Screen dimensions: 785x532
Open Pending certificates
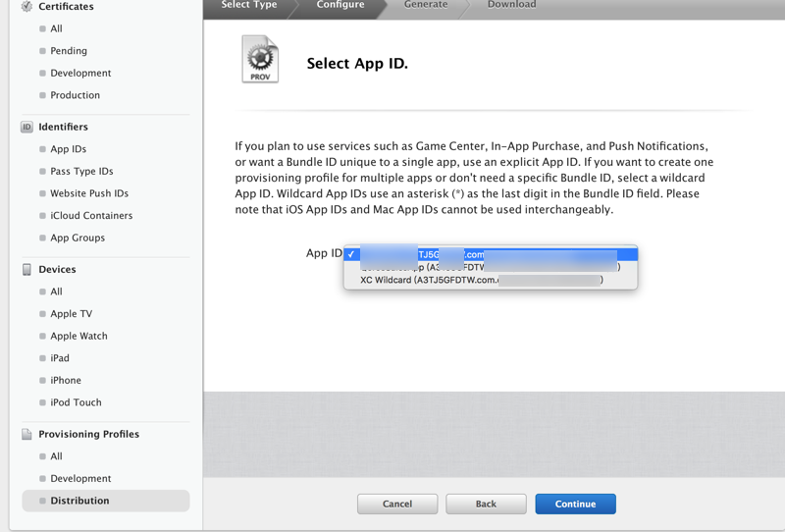[x=69, y=51]
